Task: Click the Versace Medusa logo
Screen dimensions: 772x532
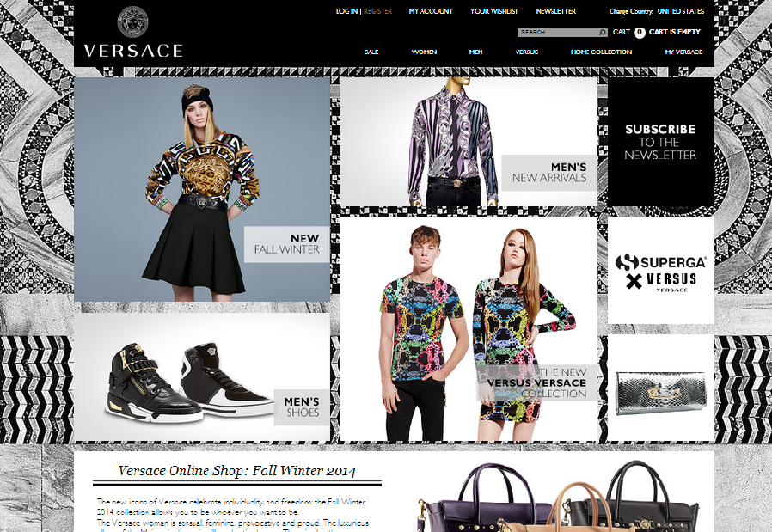Action: (132, 21)
